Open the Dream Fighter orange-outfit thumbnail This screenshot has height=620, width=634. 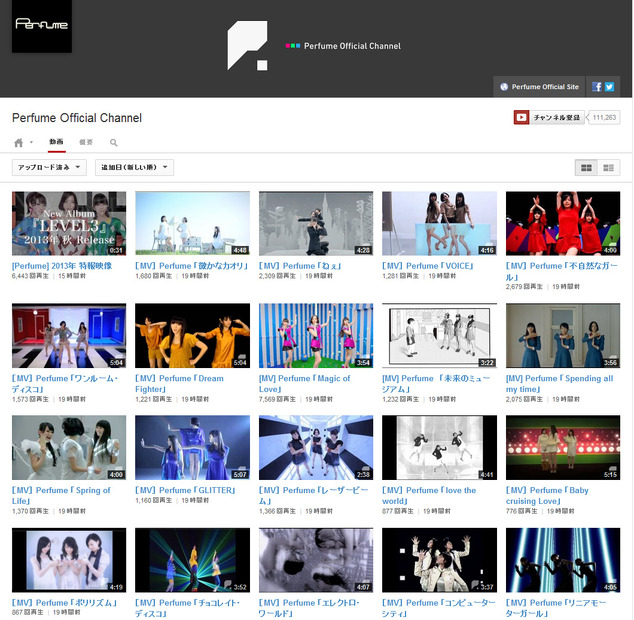192,335
